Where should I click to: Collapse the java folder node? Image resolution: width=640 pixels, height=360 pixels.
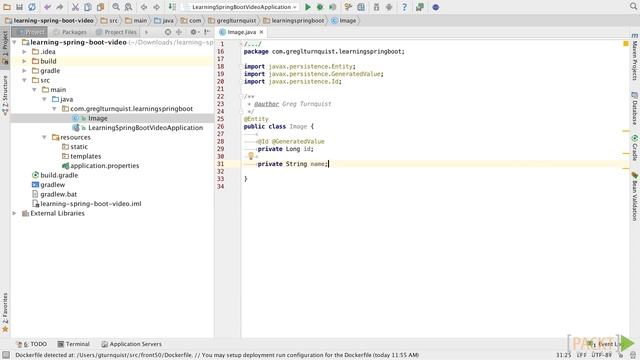click(x=44, y=99)
